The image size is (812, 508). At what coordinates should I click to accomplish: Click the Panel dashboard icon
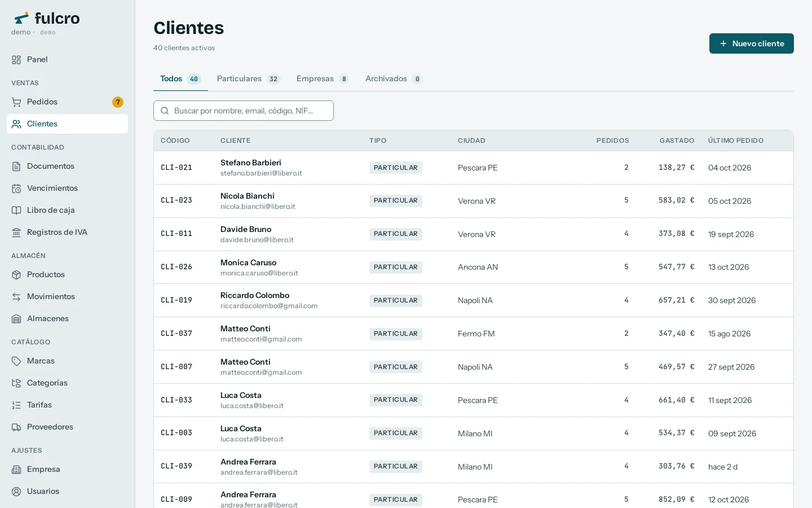[16, 60]
